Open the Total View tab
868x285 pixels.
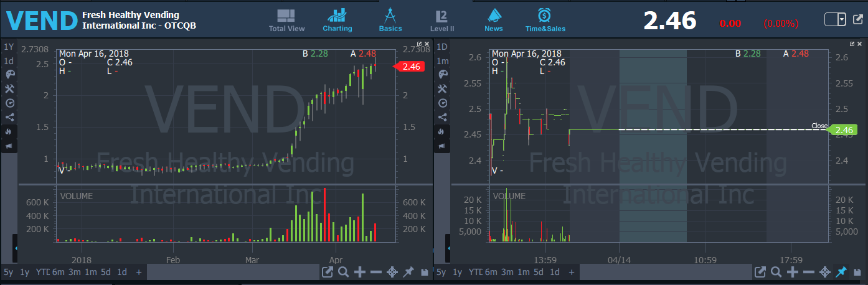pyautogui.click(x=286, y=20)
